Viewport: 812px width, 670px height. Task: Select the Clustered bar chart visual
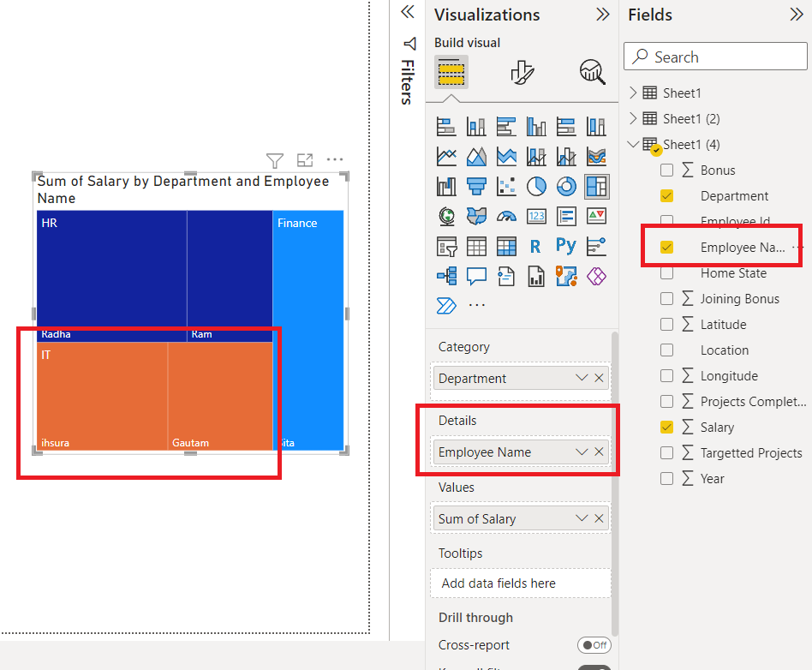click(x=506, y=127)
